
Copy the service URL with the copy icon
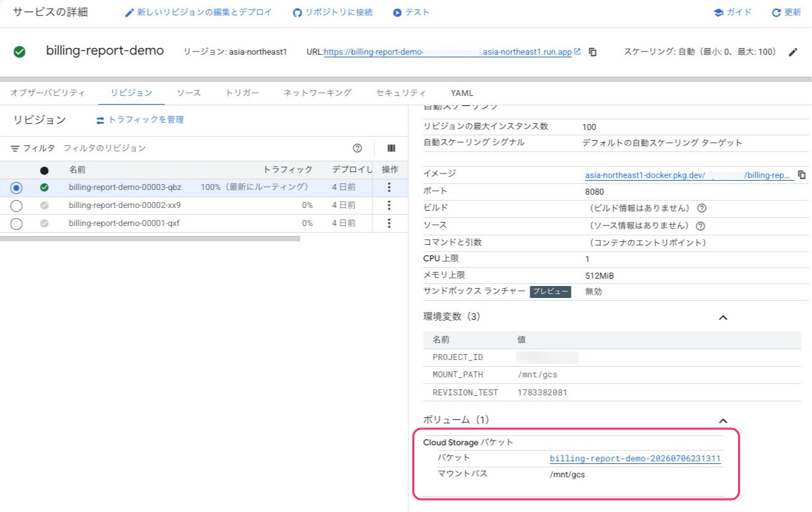click(592, 52)
